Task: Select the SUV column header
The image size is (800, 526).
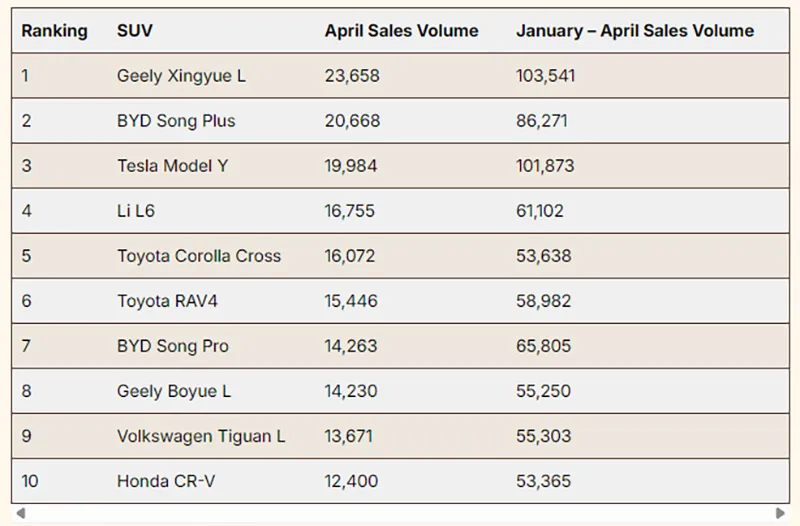Action: pyautogui.click(x=134, y=31)
